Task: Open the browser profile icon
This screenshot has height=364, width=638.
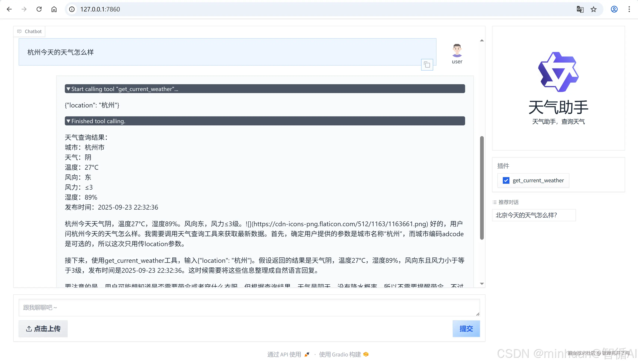Action: click(614, 9)
